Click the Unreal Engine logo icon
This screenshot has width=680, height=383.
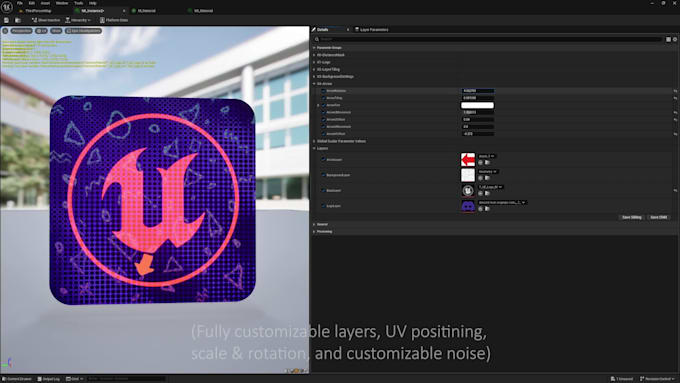7,7
